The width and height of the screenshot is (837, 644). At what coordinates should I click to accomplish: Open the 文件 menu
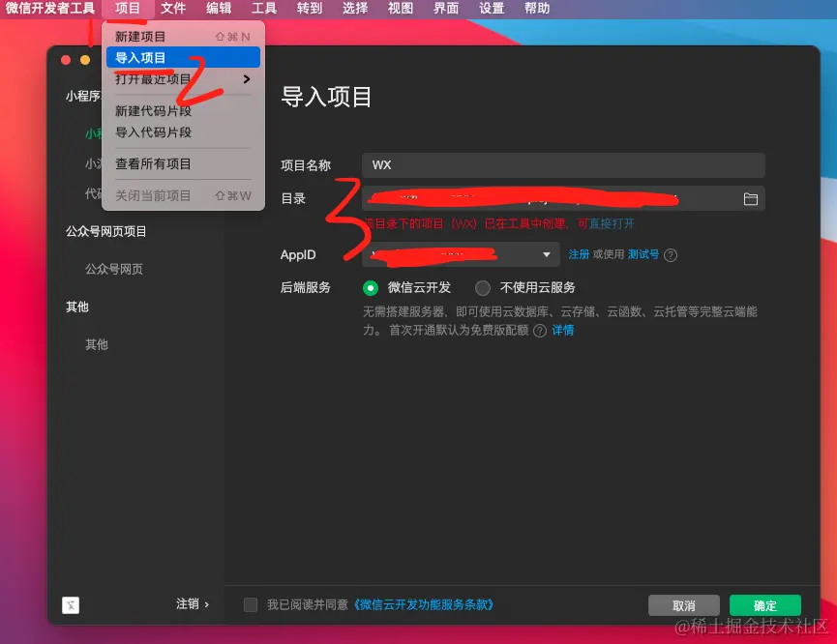pyautogui.click(x=173, y=9)
